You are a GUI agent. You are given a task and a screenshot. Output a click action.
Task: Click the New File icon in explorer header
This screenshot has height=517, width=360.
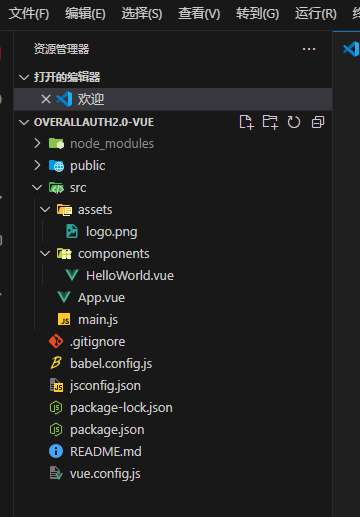246,122
